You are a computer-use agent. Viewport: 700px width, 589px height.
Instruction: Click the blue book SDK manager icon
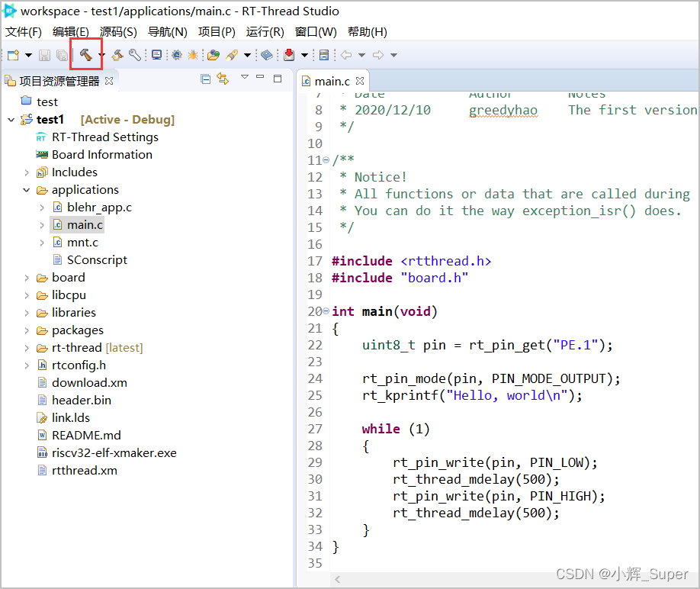click(267, 55)
